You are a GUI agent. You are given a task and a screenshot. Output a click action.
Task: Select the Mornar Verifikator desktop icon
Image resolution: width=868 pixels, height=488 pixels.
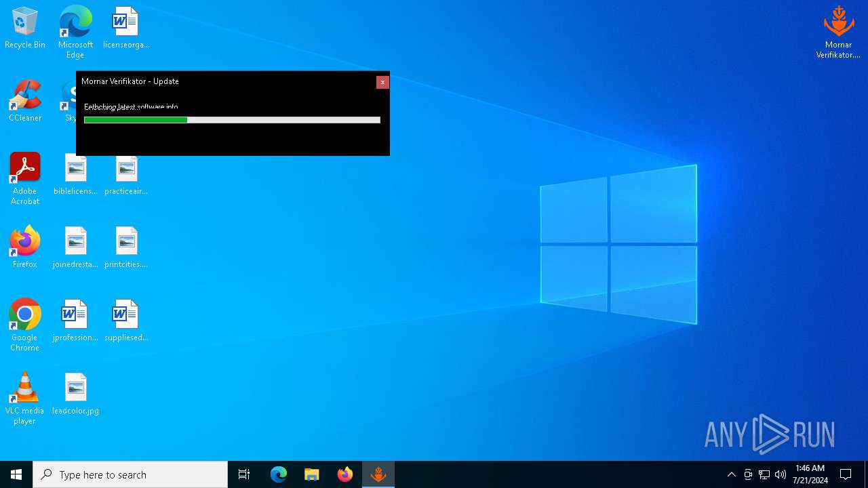(x=838, y=32)
